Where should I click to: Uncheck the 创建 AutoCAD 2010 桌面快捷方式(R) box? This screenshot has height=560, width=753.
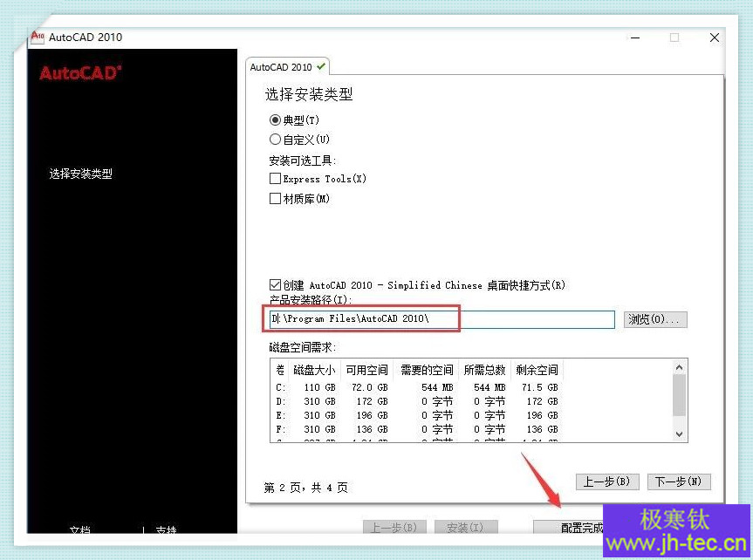coord(275,285)
